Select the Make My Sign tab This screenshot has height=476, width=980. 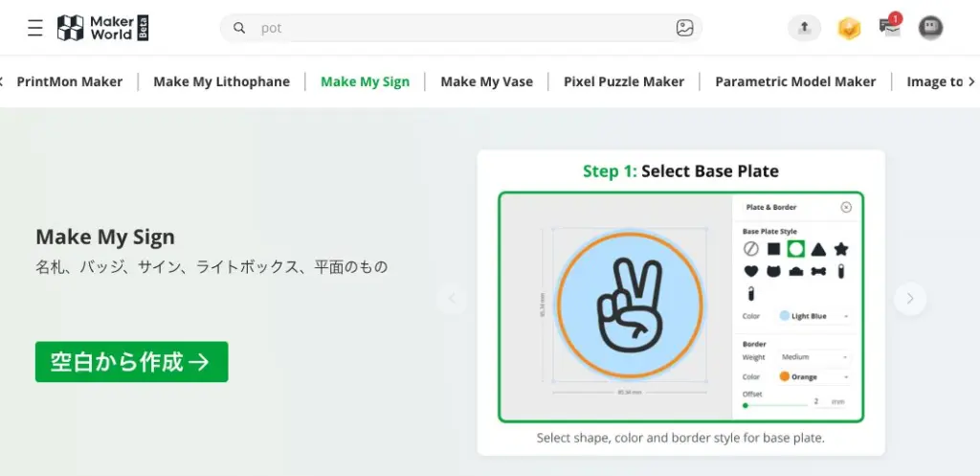point(365,82)
